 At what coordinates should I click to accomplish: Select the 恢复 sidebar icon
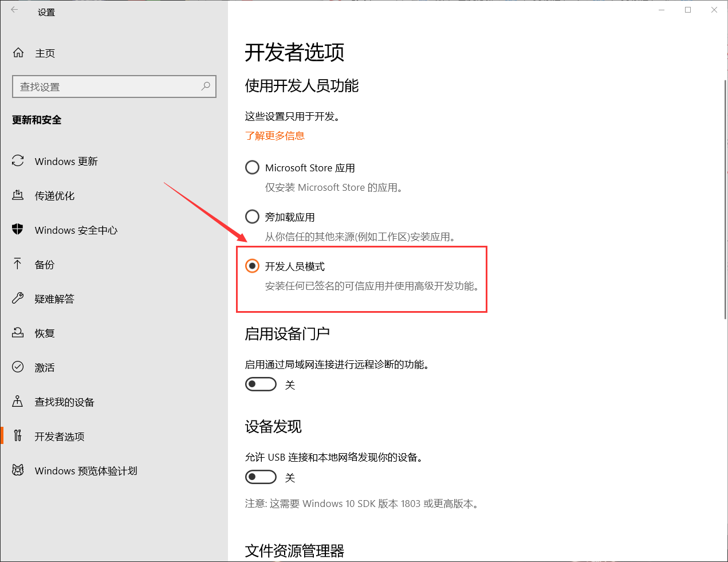[17, 333]
